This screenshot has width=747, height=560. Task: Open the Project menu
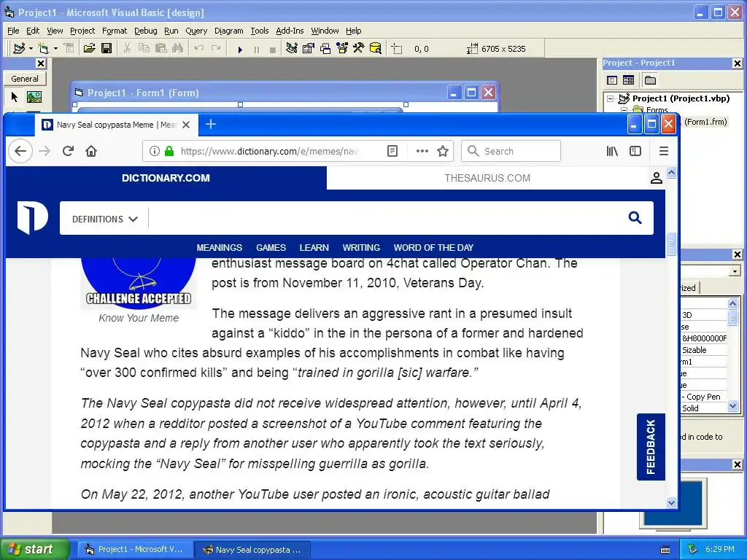(82, 31)
